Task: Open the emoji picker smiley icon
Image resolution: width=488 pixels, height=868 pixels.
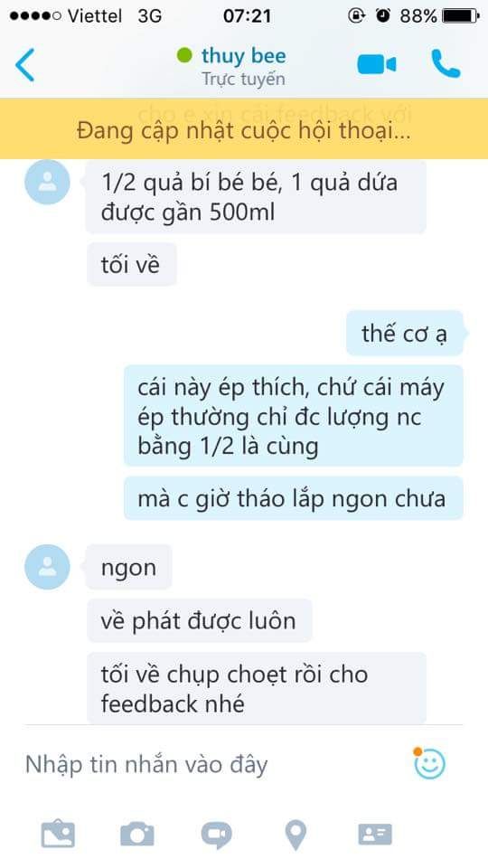Action: click(429, 763)
